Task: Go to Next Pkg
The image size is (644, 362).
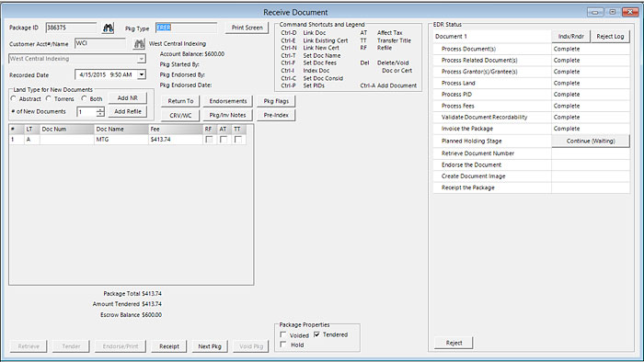Action: click(210, 346)
